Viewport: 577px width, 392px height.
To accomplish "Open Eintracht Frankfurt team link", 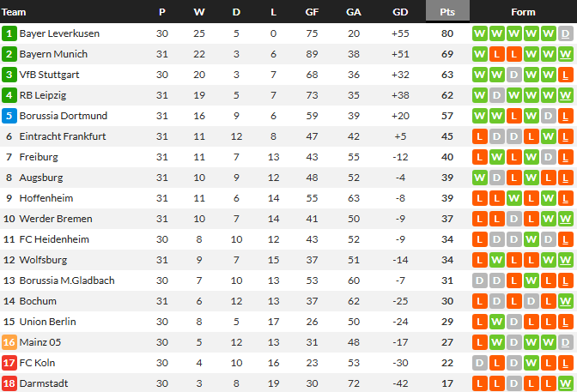I will pos(62,136).
